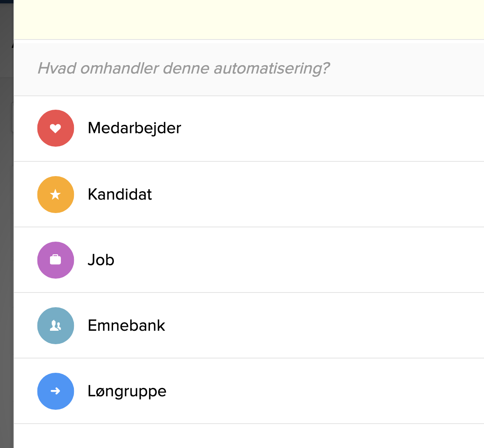The image size is (484, 448).
Task: Pick the Kandidat text label
Action: tap(120, 195)
